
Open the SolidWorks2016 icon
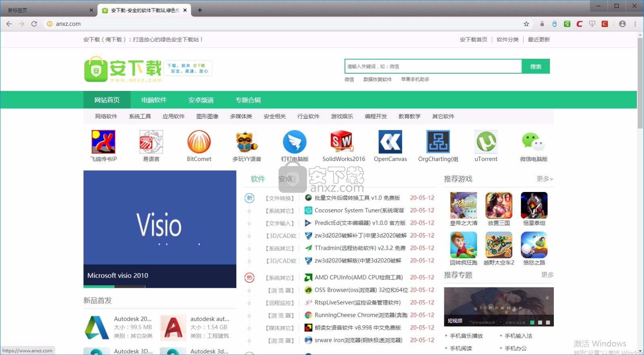pyautogui.click(x=342, y=142)
